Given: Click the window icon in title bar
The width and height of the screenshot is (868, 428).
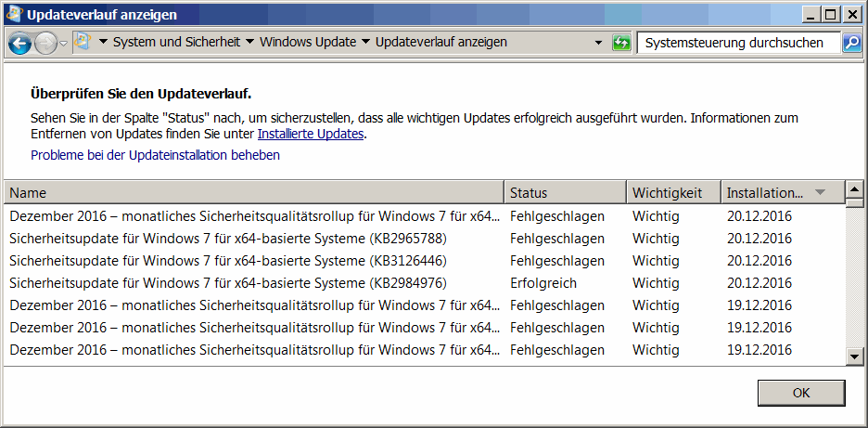Looking at the screenshot, I should click(14, 14).
